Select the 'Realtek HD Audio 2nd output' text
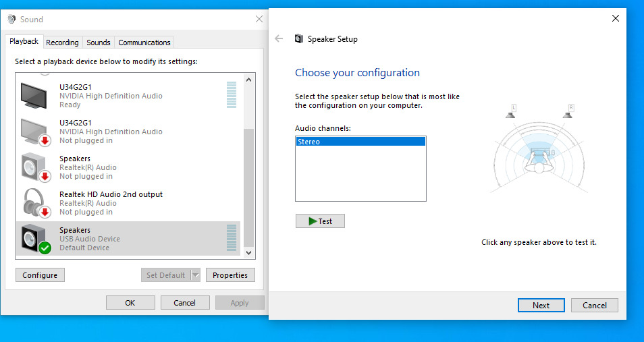This screenshot has width=644, height=342. tap(111, 194)
